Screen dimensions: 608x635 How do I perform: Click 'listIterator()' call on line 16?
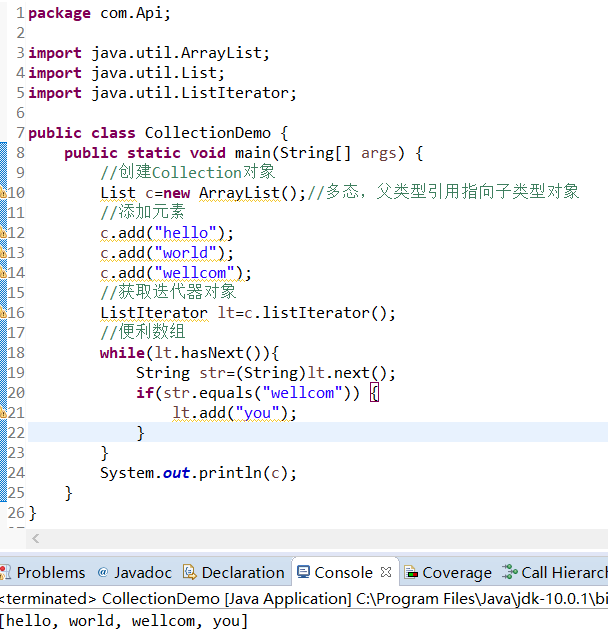tap(324, 313)
